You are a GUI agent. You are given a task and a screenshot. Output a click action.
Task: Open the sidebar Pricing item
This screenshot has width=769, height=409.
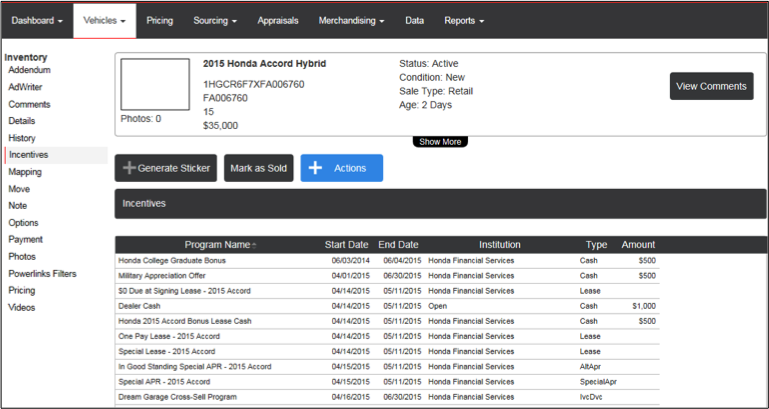coord(22,291)
